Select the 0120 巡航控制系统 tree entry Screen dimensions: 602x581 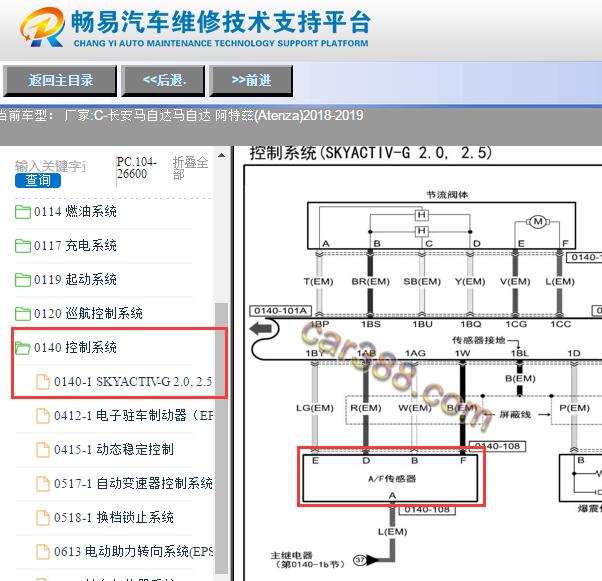(x=88, y=313)
